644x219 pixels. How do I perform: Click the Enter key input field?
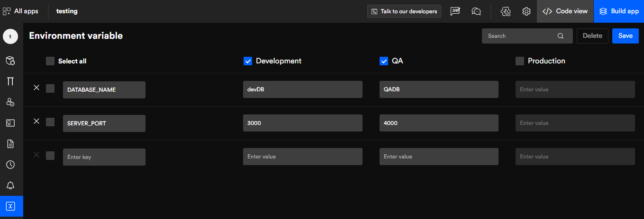(104, 157)
